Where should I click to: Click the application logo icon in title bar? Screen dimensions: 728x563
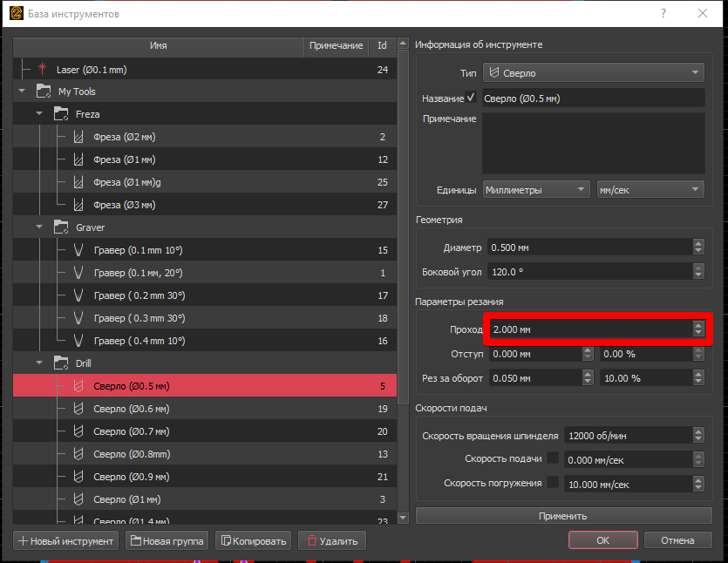pyautogui.click(x=17, y=13)
